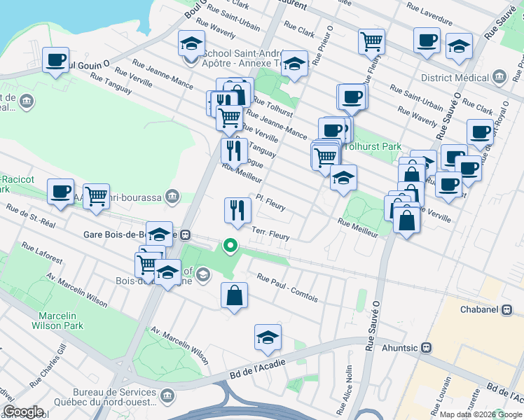Click the District Médical landmark icon
Viewport: 524px width, 420px height.
tap(499, 78)
